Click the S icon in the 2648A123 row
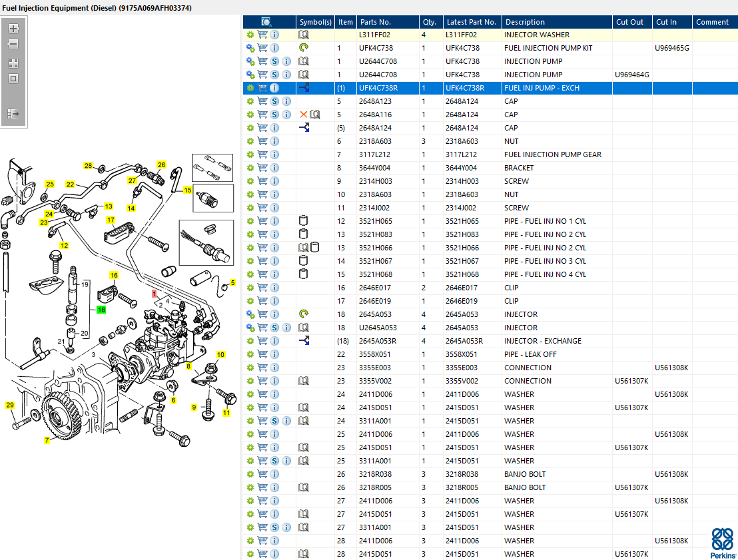This screenshot has height=560, width=738. (x=275, y=101)
